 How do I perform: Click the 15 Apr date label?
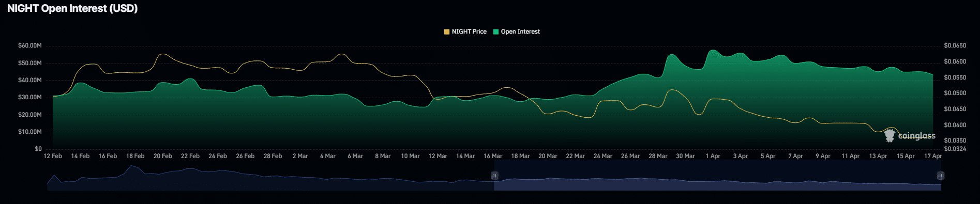click(906, 156)
